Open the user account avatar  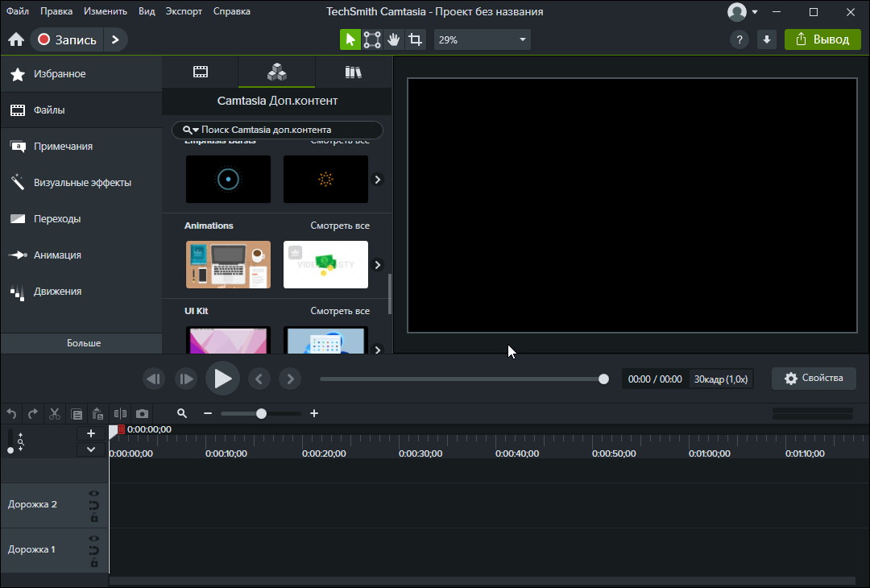pyautogui.click(x=737, y=11)
